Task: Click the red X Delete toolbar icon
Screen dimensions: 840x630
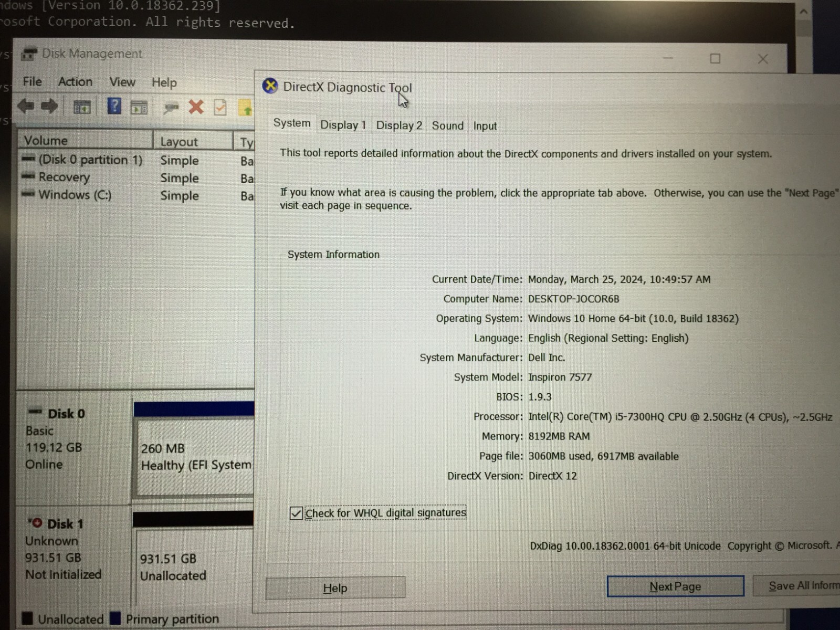Action: pyautogui.click(x=196, y=107)
